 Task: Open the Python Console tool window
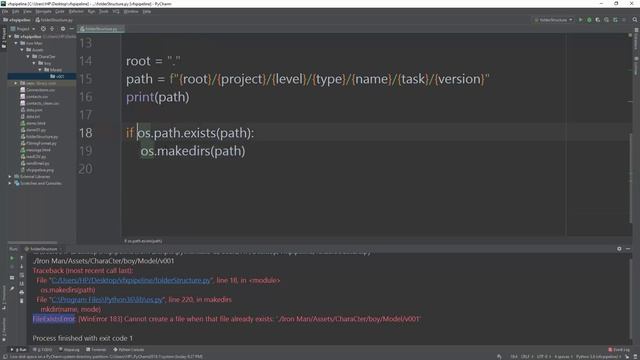click(x=129, y=349)
